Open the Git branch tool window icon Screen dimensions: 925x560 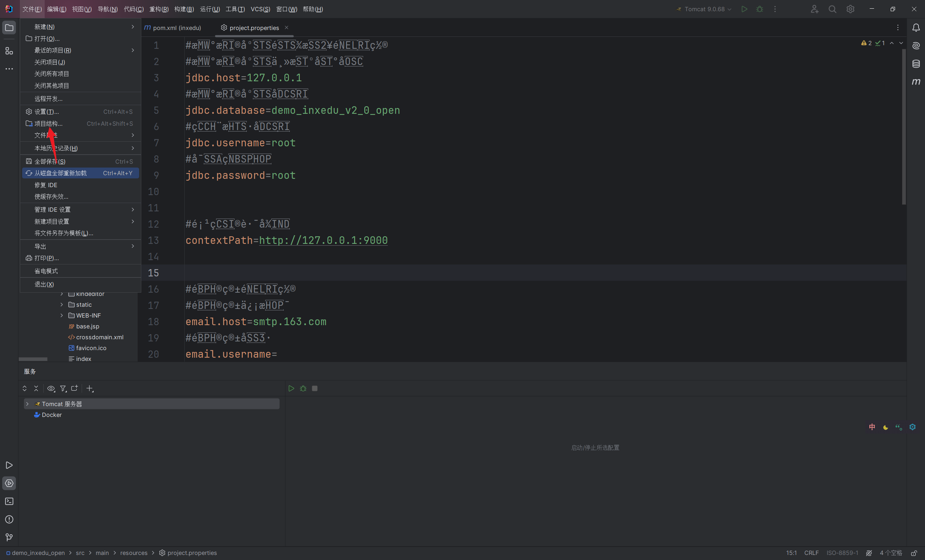9,537
